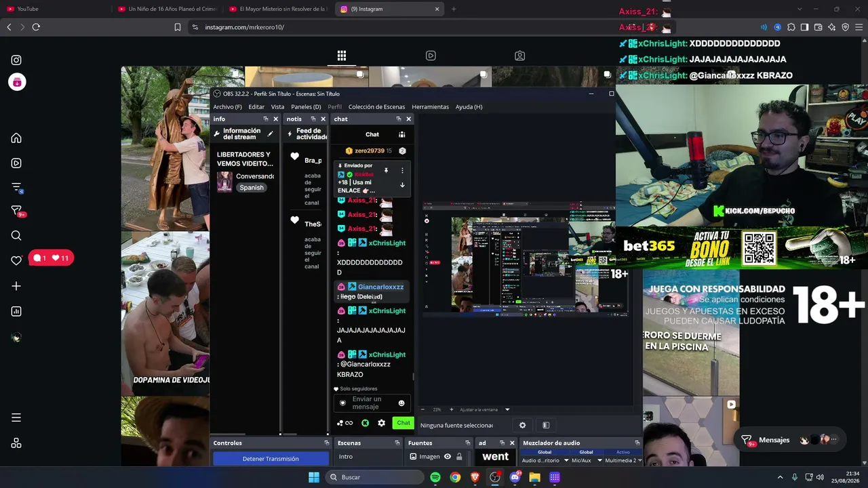The width and height of the screenshot is (868, 488).
Task: Open Spotify from taskbar
Action: [x=435, y=477]
